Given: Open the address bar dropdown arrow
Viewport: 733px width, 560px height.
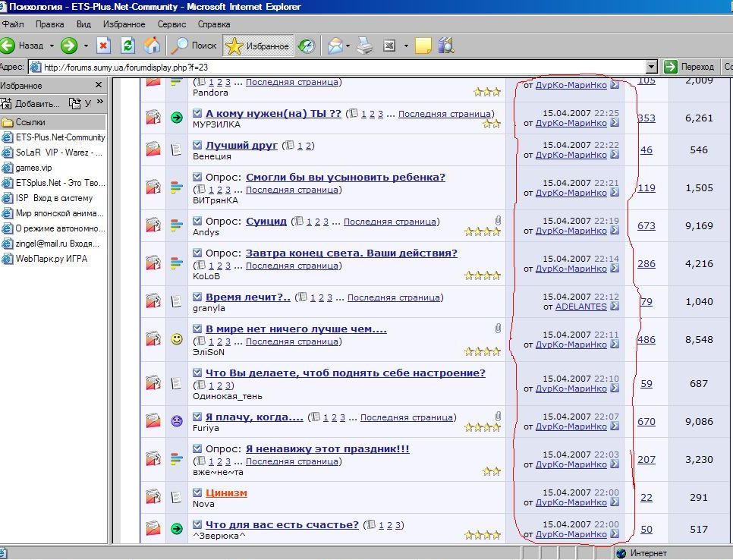Looking at the screenshot, I should click(652, 67).
